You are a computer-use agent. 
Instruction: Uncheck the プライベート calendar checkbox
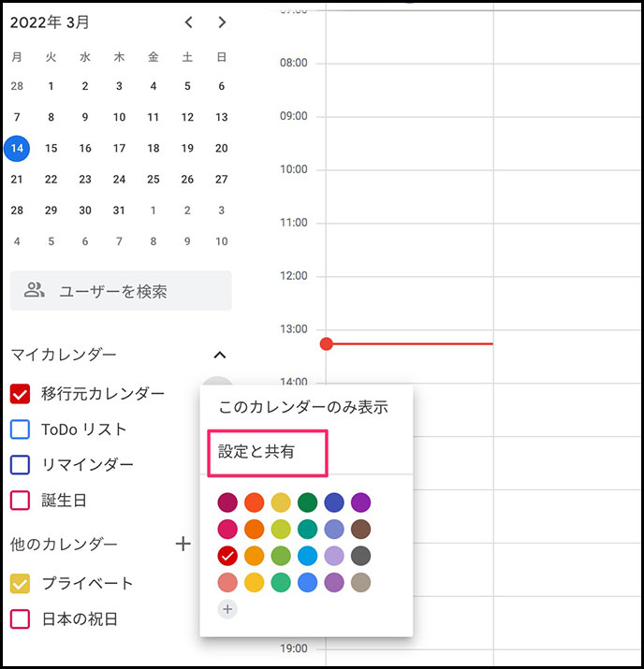point(20,583)
